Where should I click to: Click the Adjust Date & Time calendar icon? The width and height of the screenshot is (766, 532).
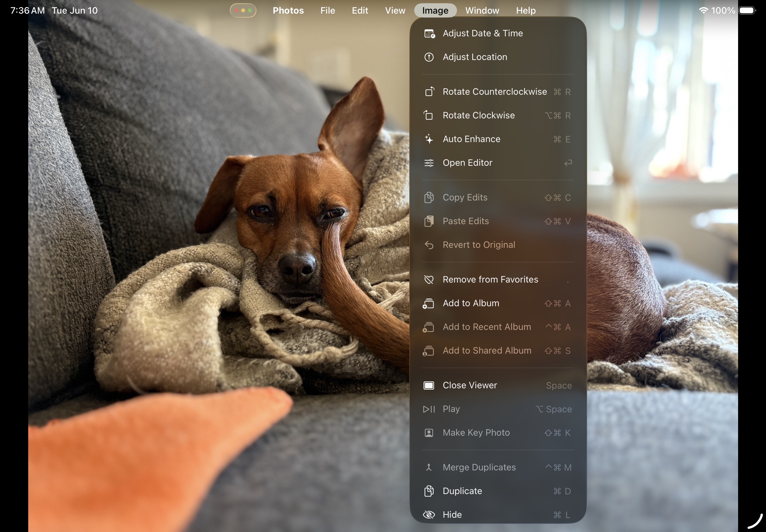point(429,34)
